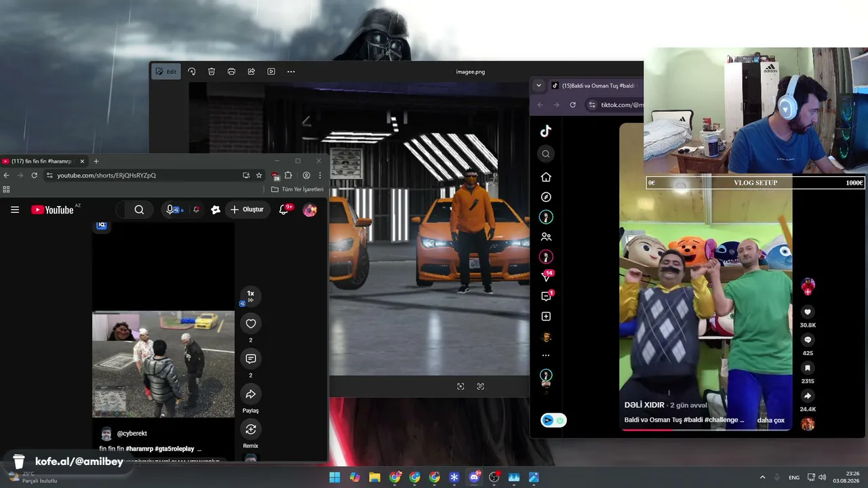Reload the YouTube page
This screenshot has height=488, width=868.
pyautogui.click(x=35, y=176)
